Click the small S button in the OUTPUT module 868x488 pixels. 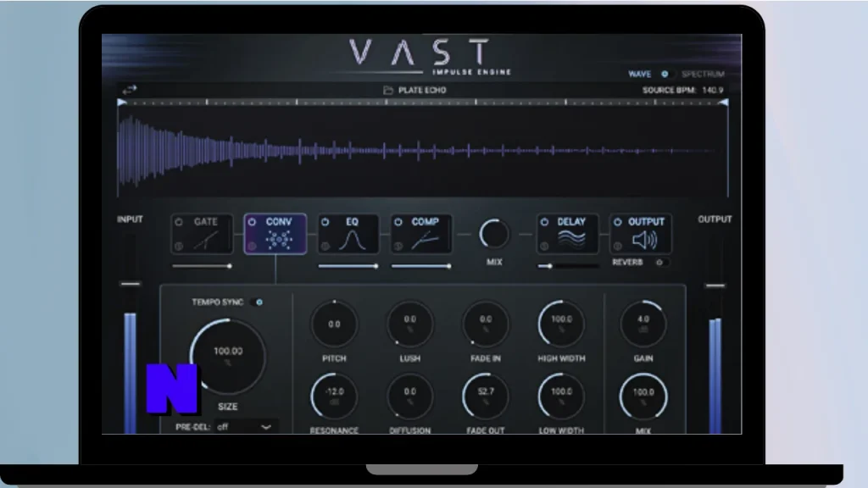[x=617, y=247]
